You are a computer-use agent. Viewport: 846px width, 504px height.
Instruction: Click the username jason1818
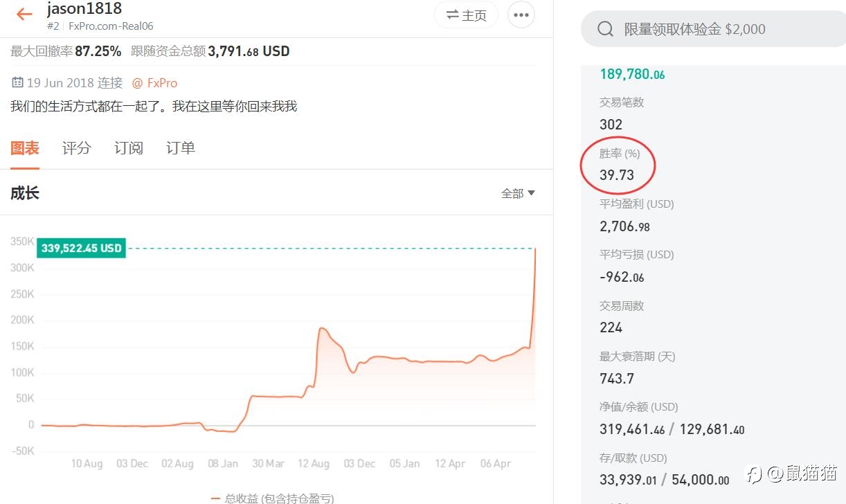(84, 9)
